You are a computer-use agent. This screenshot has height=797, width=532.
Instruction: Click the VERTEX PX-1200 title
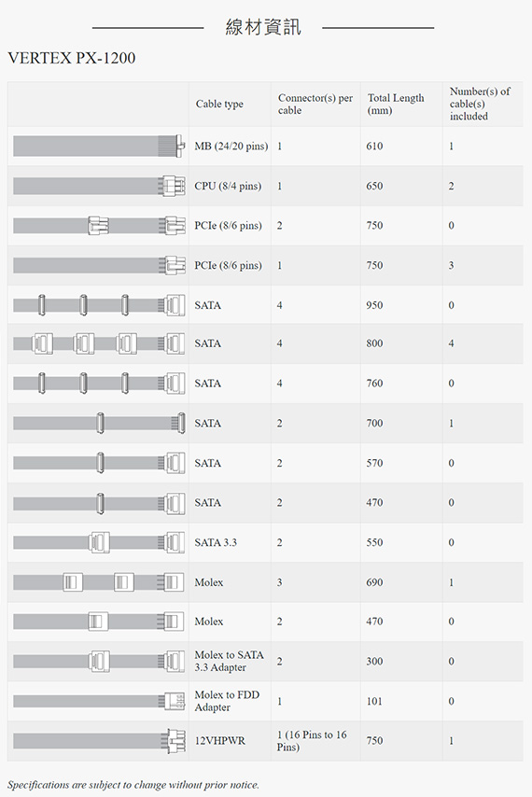click(72, 58)
